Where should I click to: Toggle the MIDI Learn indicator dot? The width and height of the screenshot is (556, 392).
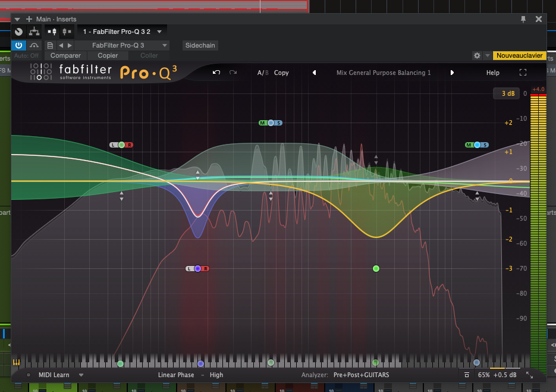pos(29,375)
